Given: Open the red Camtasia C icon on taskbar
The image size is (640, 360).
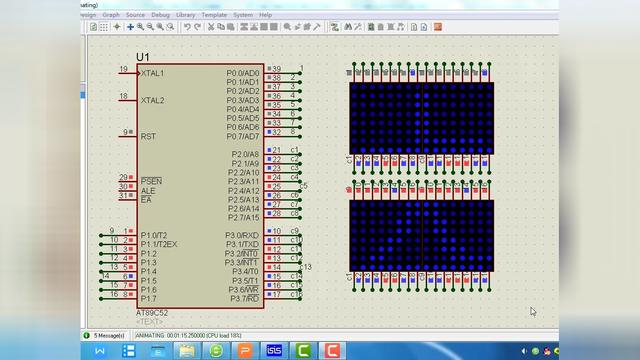Looking at the screenshot, I should click(332, 351).
